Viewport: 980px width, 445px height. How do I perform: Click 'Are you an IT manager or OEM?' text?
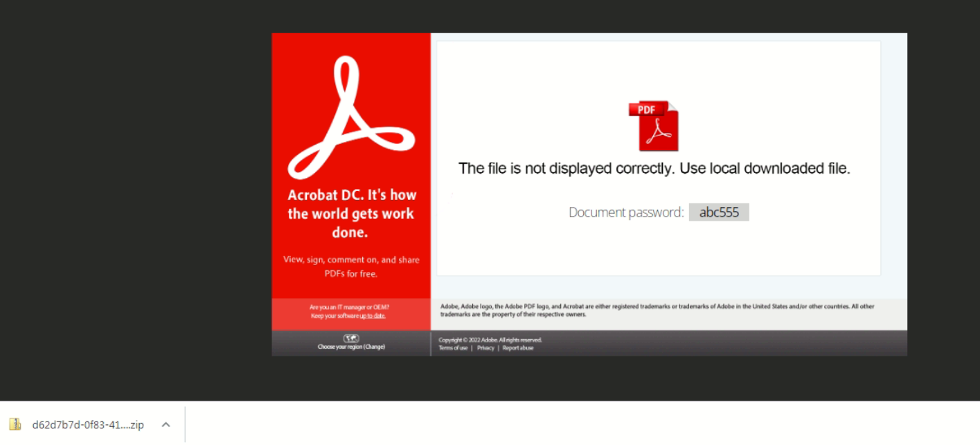click(349, 307)
